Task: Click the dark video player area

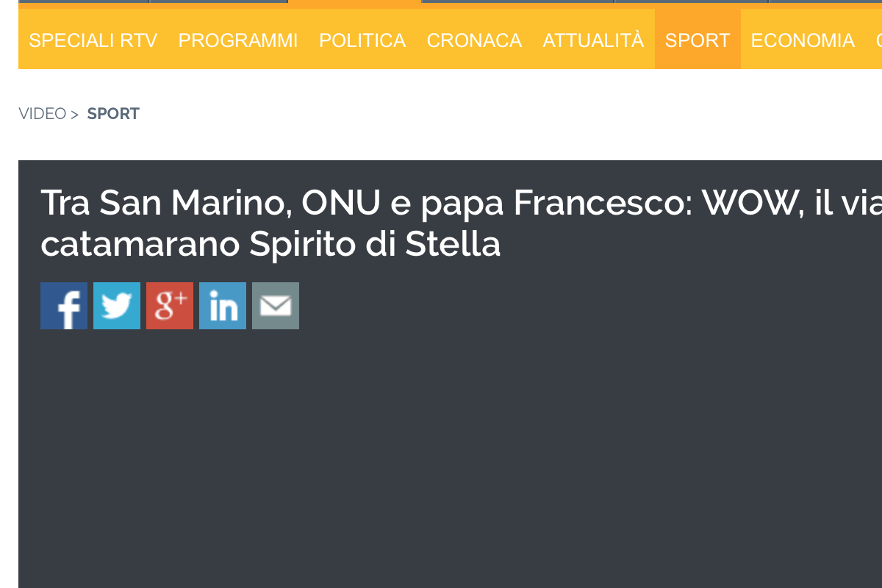Action: pos(450,459)
